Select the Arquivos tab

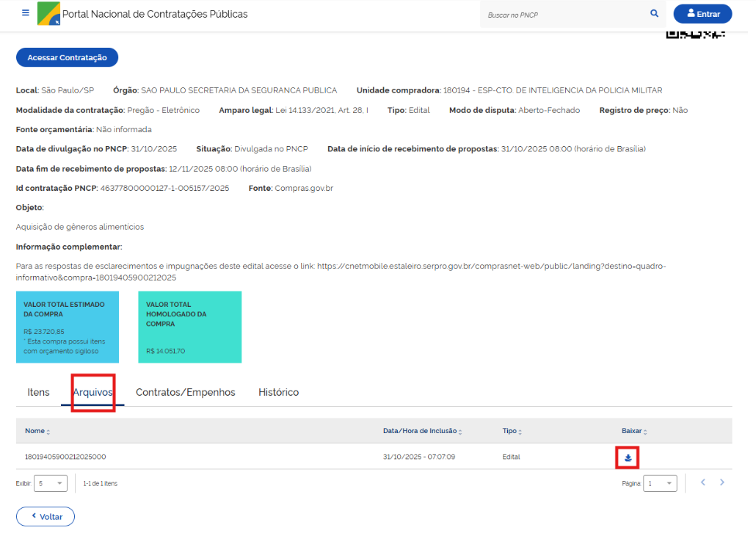pyautogui.click(x=92, y=392)
